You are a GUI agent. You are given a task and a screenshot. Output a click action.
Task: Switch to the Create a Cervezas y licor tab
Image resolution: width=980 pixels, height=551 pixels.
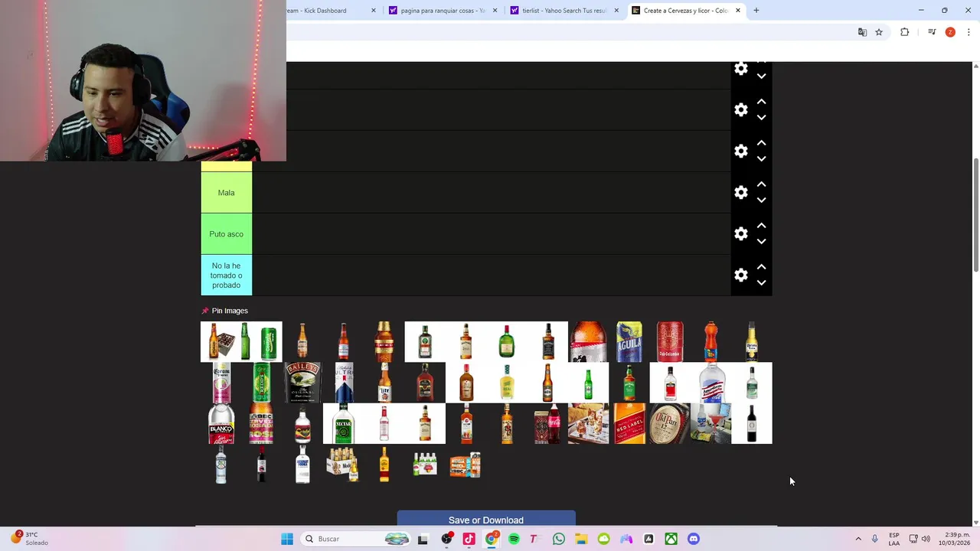685,11
